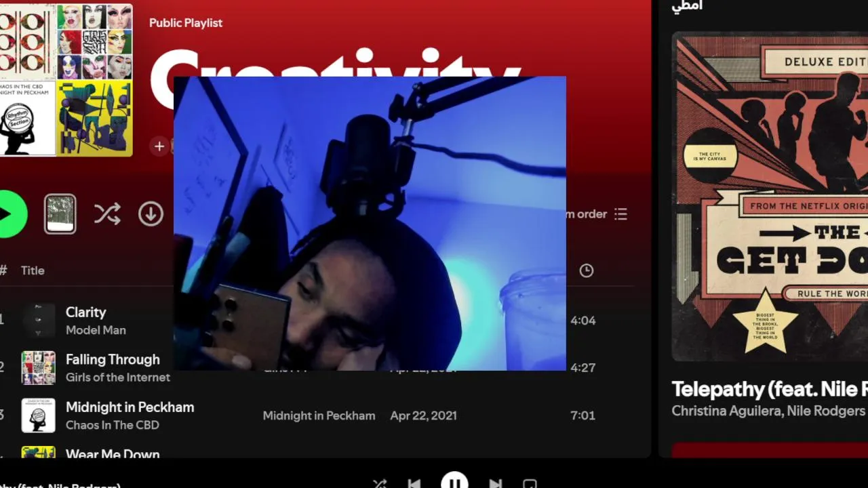Viewport: 868px width, 488px height.
Task: Open artist Girls of the Internet
Action: coord(118,378)
